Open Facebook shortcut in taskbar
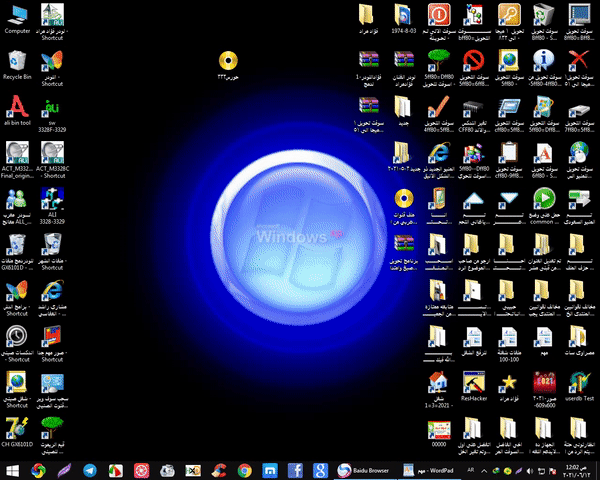Viewport: 600px width, 480px height. [295, 470]
